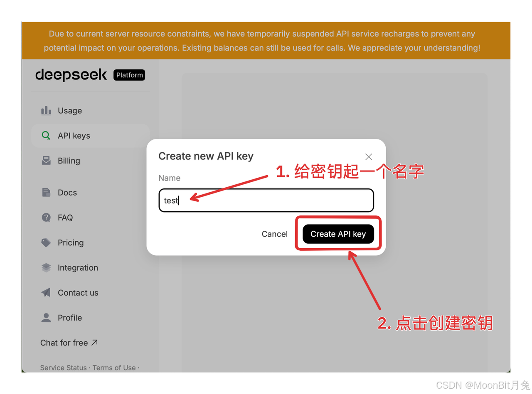Open the Chat for free link
The width and height of the screenshot is (532, 394).
69,343
